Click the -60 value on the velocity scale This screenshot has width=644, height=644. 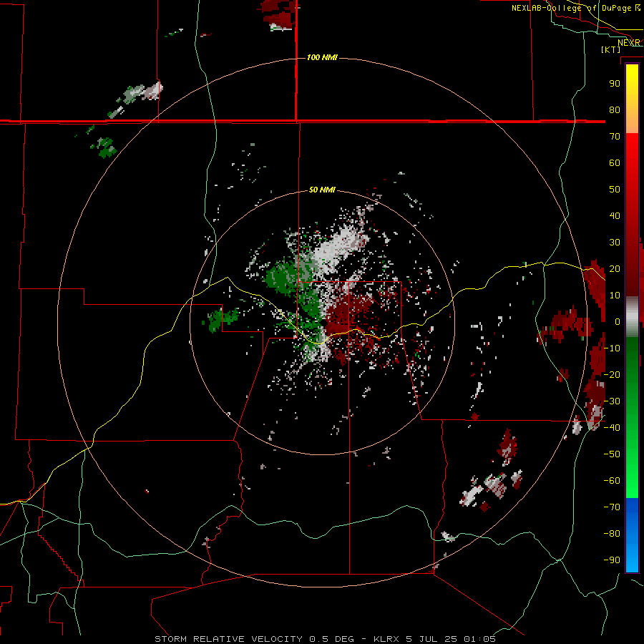coord(612,481)
